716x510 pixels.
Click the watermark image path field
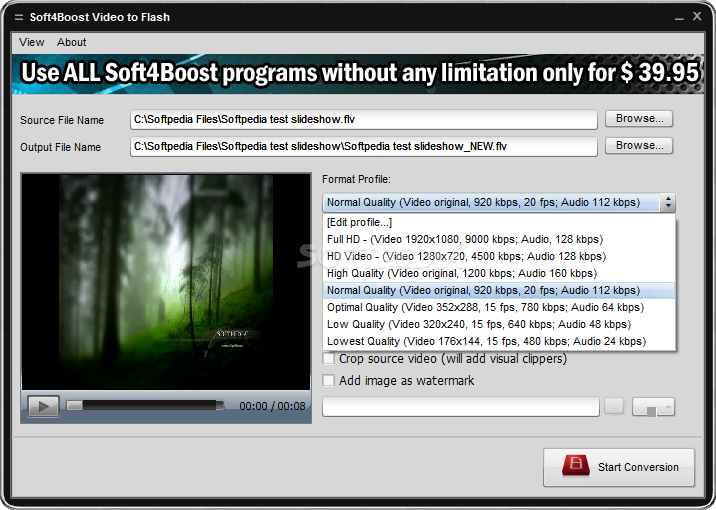point(461,406)
